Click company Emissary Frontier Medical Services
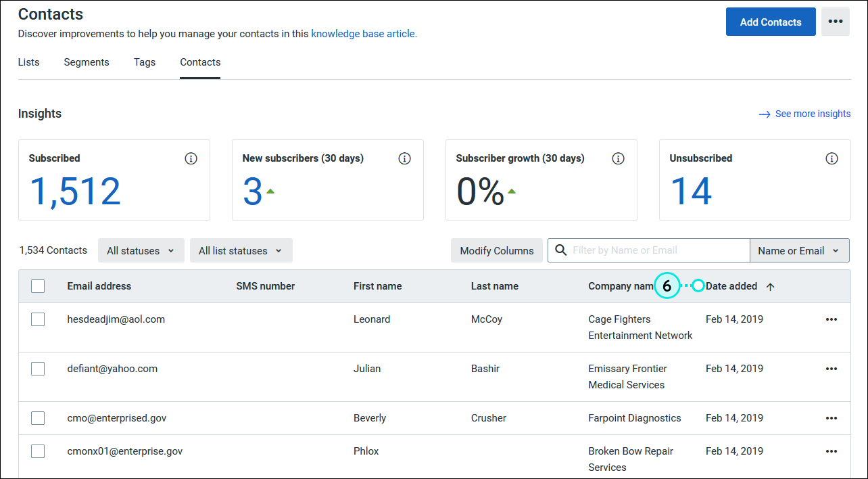Viewport: 868px width, 479px height. click(628, 377)
